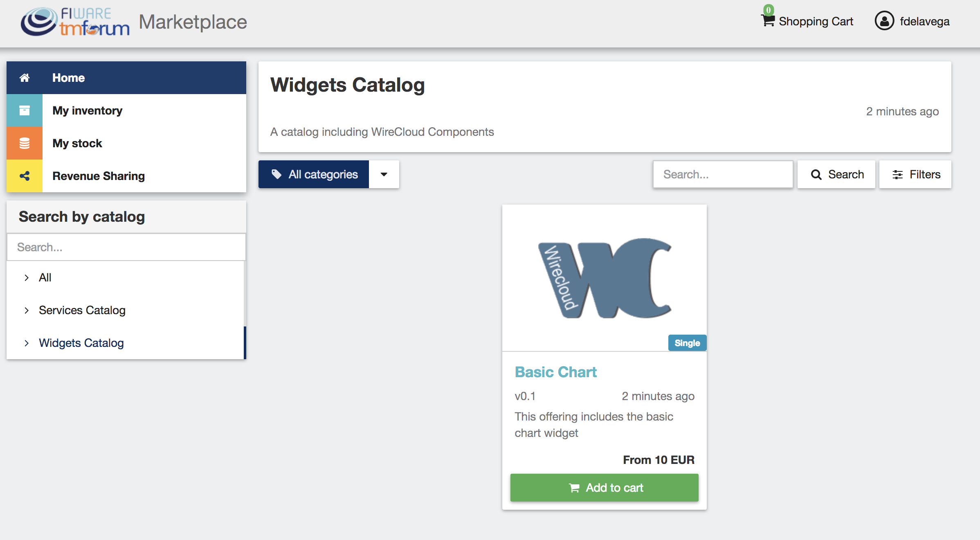Open the My inventory menu item
This screenshot has height=540, width=980.
click(126, 110)
